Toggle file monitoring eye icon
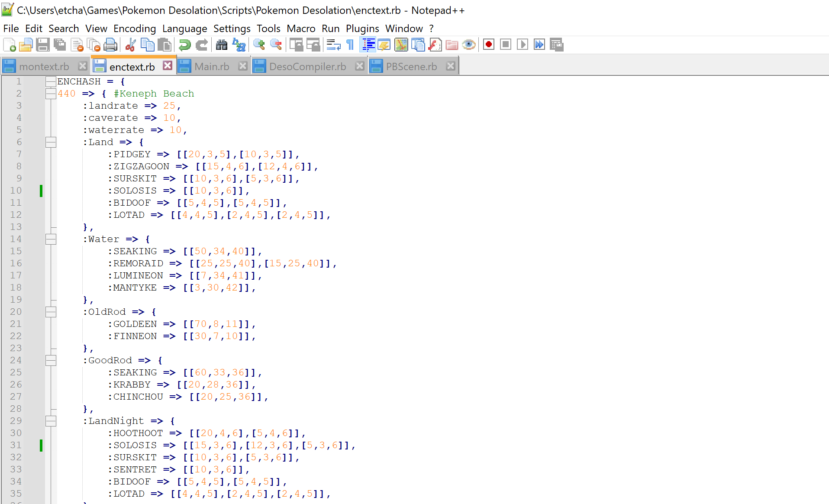The height and width of the screenshot is (504, 829). coord(469,45)
